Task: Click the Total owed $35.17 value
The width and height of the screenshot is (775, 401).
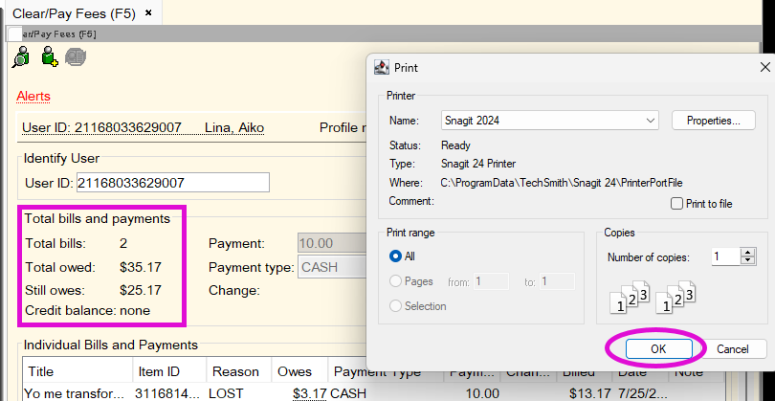Action: (x=140, y=267)
